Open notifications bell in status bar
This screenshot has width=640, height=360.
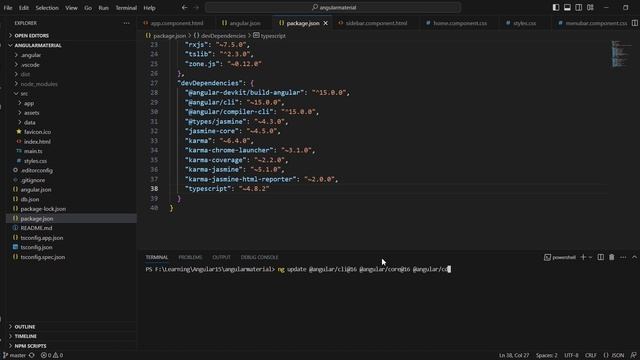(x=633, y=356)
